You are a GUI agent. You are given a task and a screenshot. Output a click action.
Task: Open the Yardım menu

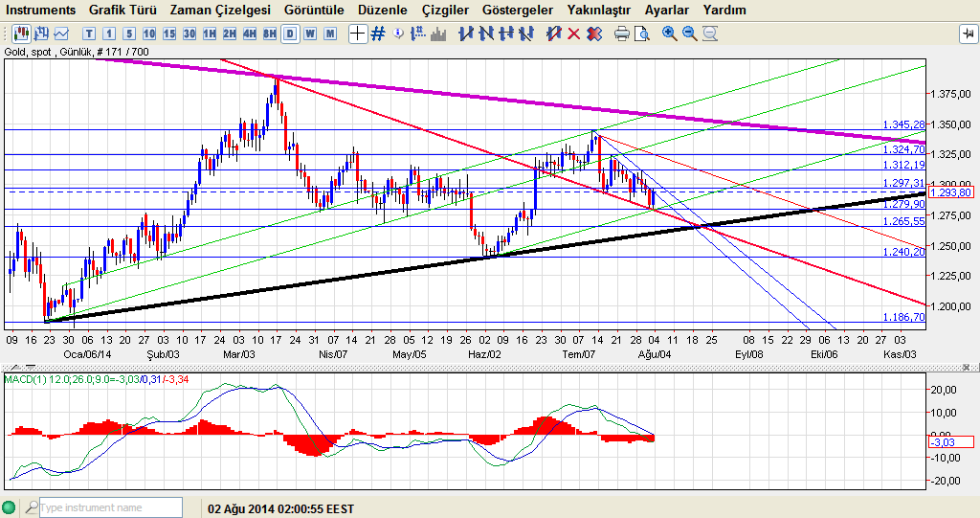[724, 10]
